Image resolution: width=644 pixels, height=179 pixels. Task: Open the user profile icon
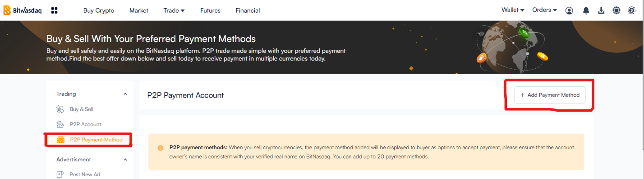pos(569,10)
